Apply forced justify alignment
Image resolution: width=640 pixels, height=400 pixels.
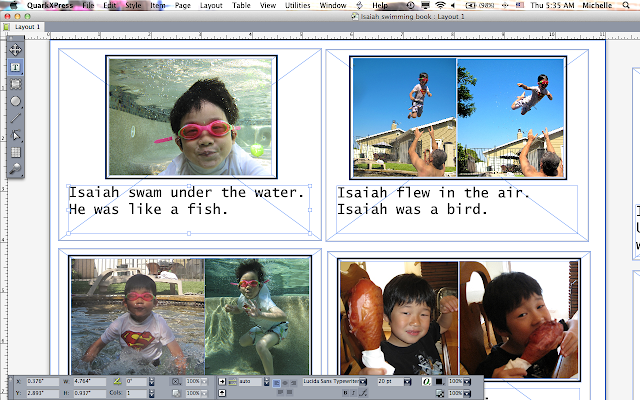click(x=289, y=392)
